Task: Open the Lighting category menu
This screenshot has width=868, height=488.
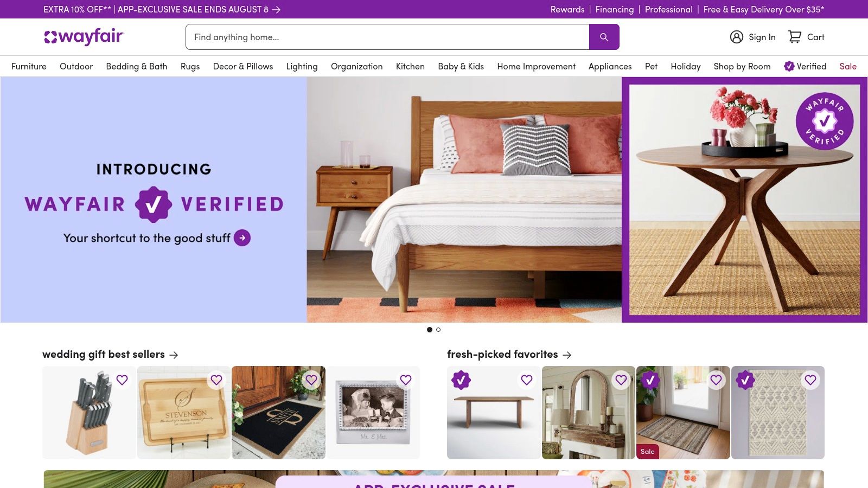Action: (x=302, y=66)
